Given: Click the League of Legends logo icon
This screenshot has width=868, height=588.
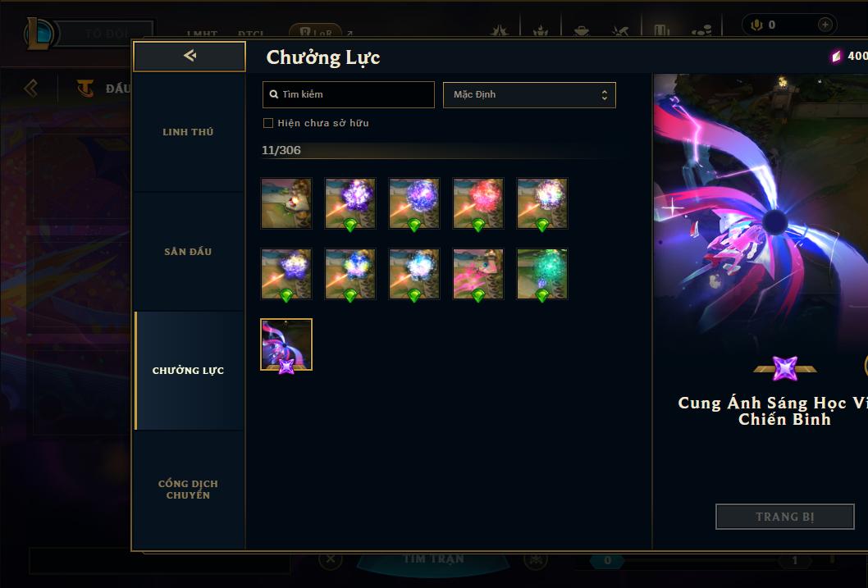Looking at the screenshot, I should click(x=39, y=33).
